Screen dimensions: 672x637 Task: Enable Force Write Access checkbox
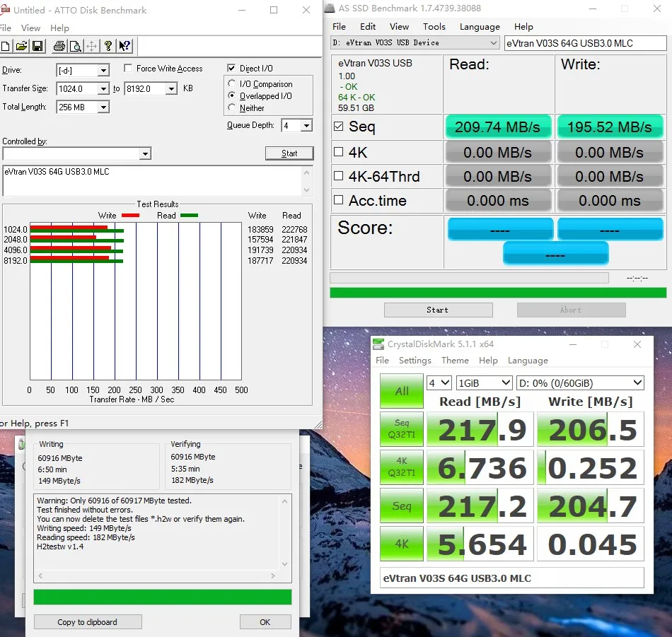point(128,68)
